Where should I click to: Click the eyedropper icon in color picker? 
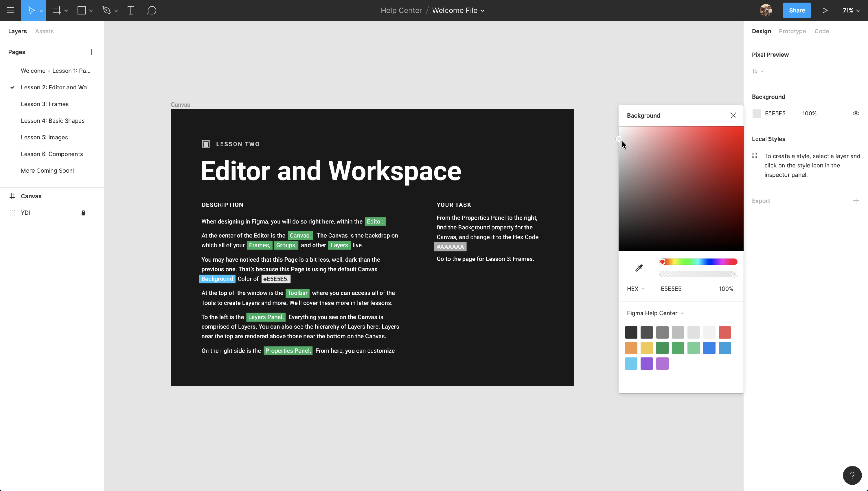tap(639, 268)
